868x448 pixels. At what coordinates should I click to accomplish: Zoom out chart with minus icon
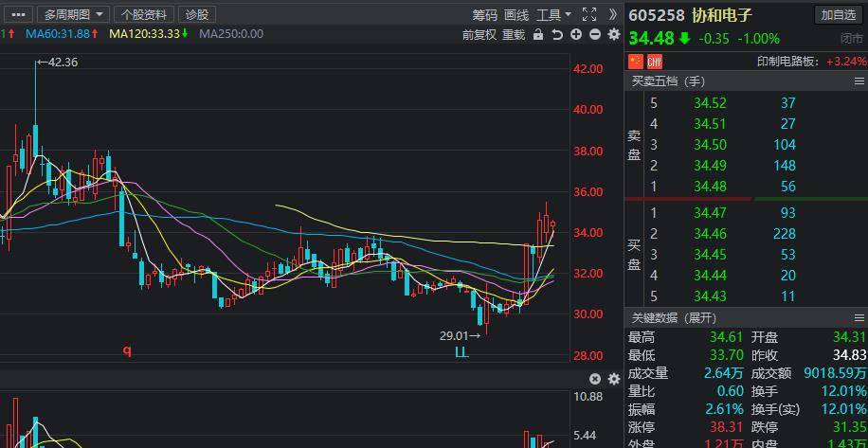tap(595, 35)
